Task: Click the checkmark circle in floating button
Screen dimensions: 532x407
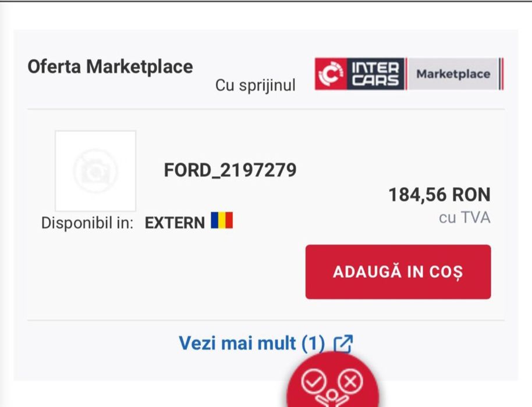Action: pos(313,381)
